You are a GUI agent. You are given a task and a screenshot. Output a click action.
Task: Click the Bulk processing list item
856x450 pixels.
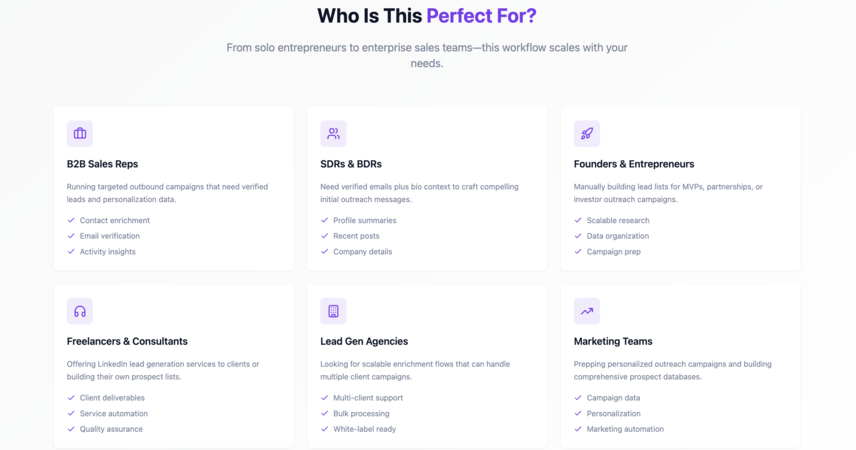361,413
